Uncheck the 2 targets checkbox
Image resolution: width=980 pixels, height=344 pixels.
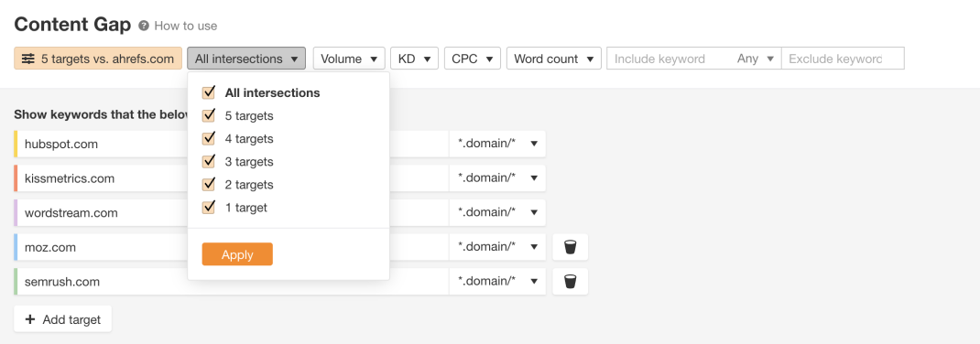click(x=209, y=185)
